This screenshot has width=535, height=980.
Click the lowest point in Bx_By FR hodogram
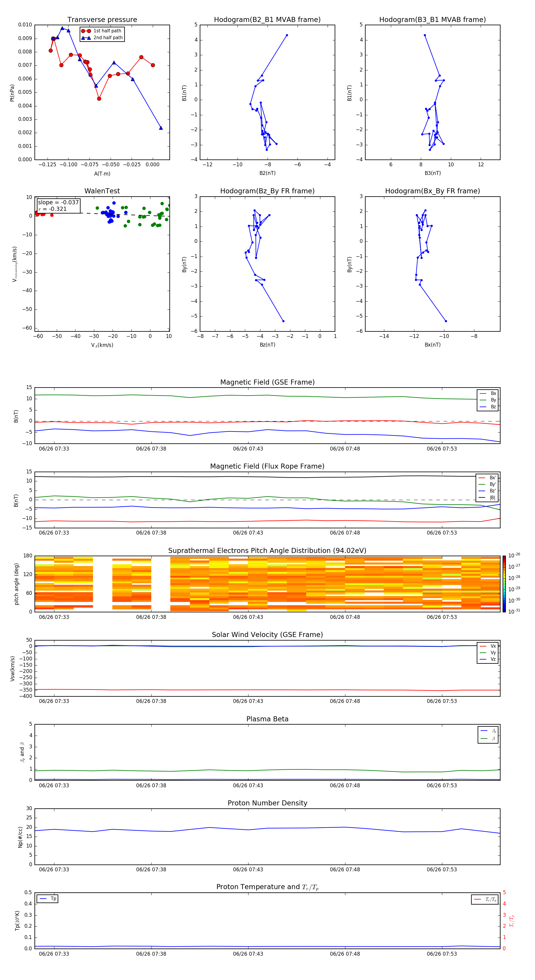click(x=446, y=321)
